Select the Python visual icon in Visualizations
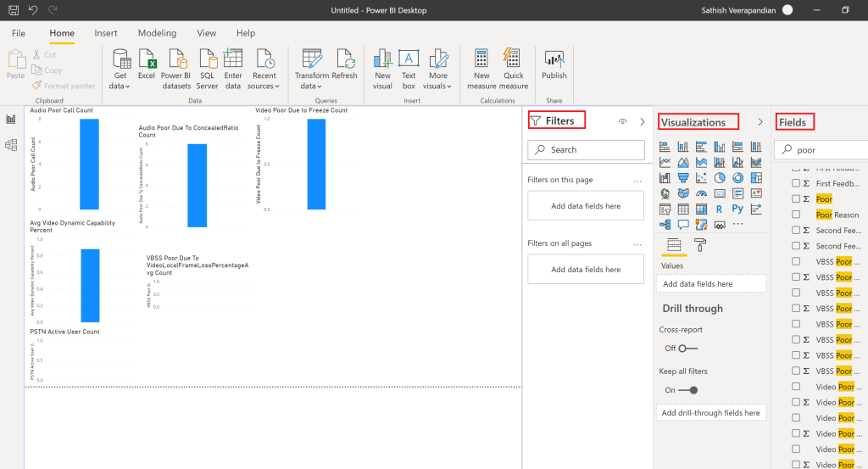Viewport: 868px width, 469px height. (x=737, y=209)
